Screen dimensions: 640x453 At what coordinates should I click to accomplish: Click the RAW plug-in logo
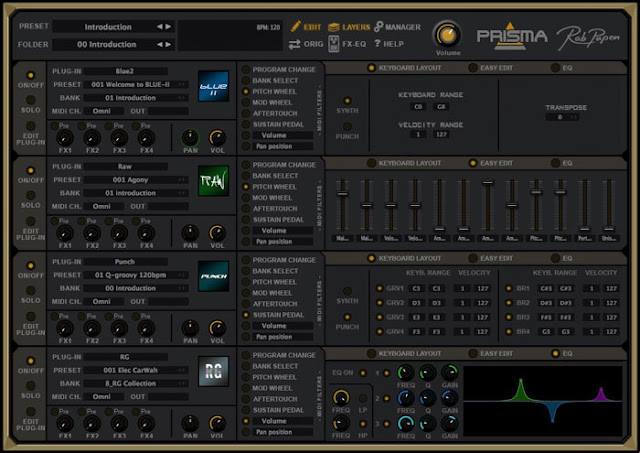click(x=213, y=181)
